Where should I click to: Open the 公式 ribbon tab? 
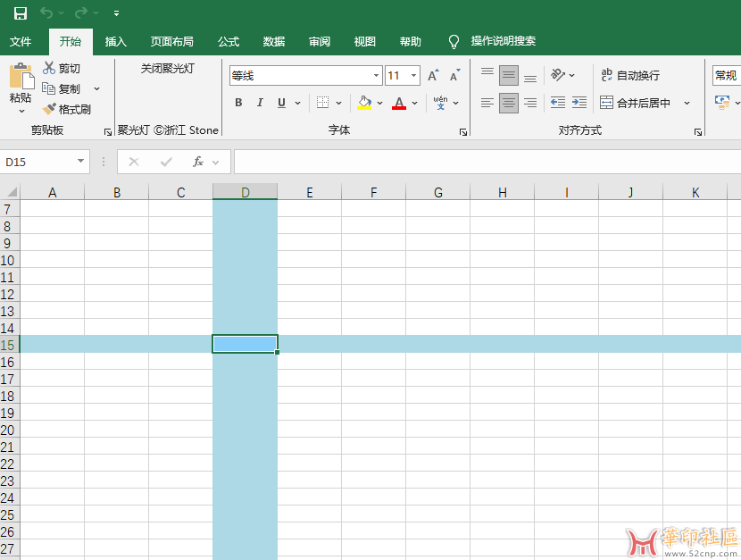tap(229, 41)
